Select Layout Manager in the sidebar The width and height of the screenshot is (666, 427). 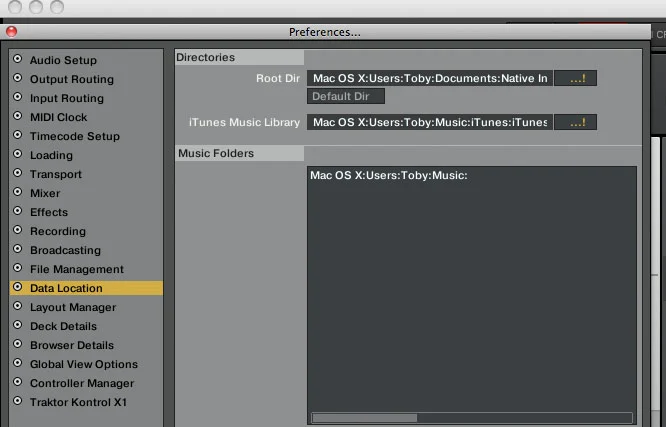(x=72, y=307)
